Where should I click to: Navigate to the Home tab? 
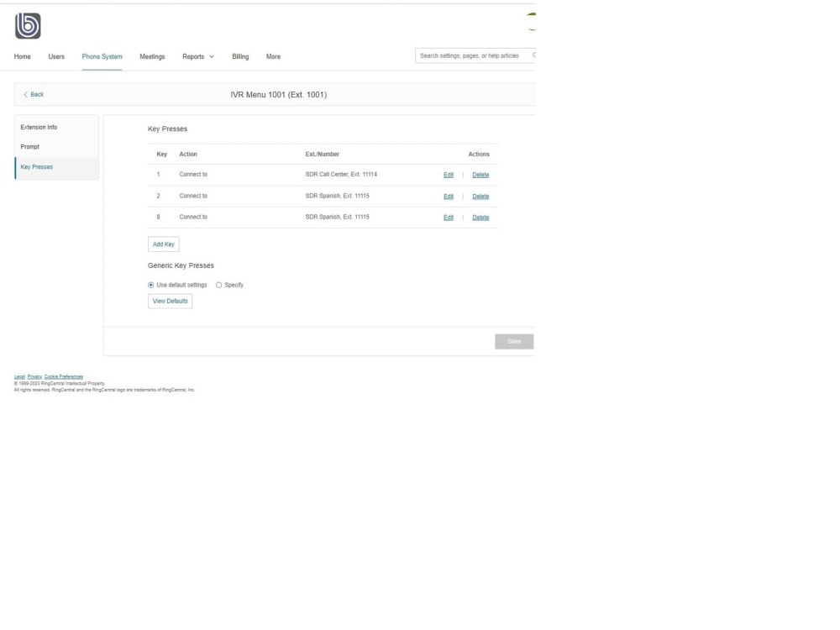(x=22, y=56)
